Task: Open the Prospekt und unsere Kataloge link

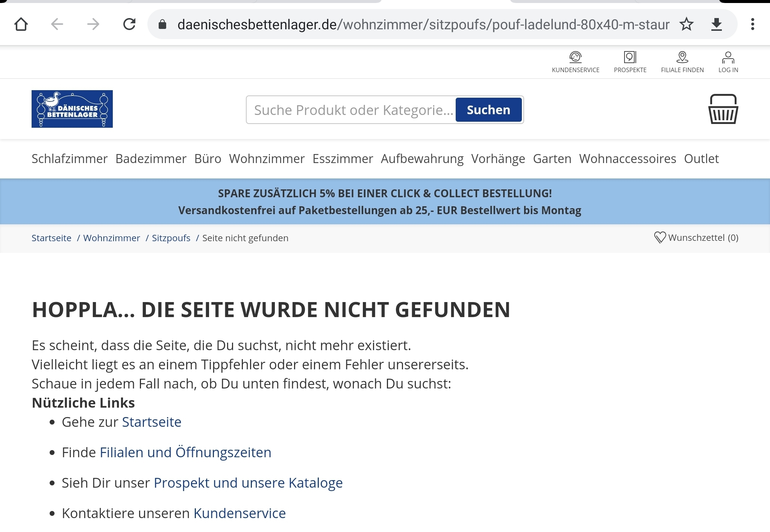Action: [x=248, y=483]
